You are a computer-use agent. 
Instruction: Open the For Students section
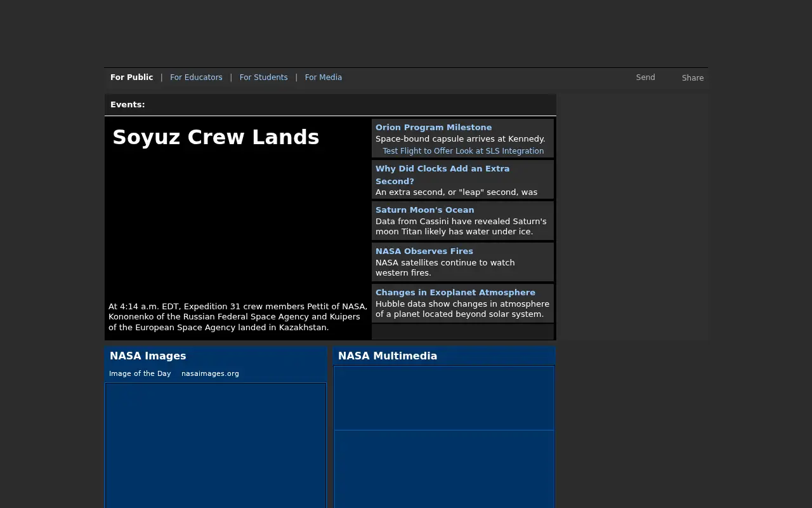coord(263,77)
